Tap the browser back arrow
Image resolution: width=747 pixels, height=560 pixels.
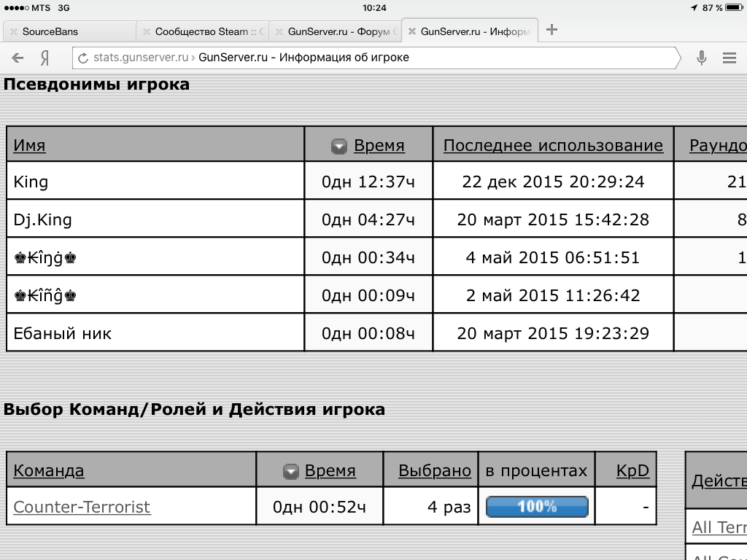(x=18, y=58)
